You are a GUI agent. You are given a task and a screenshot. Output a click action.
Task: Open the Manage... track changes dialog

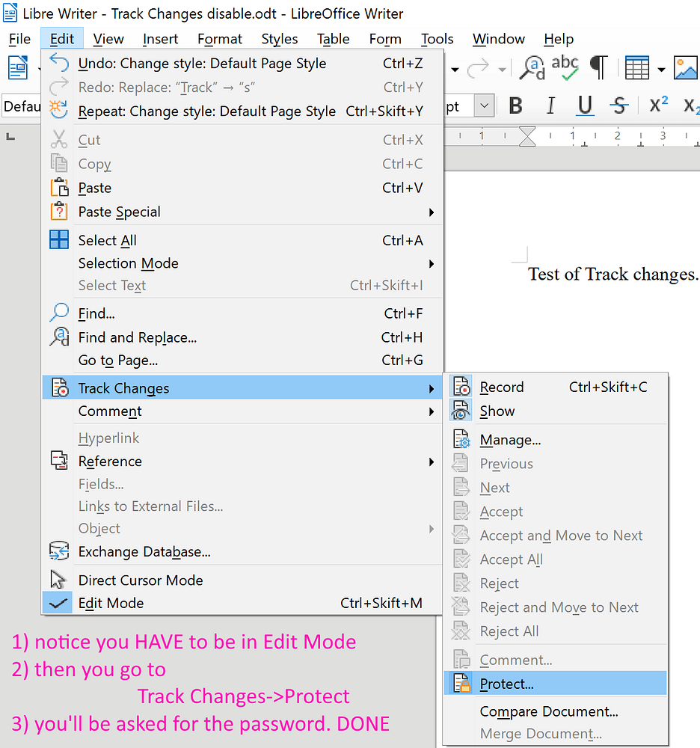click(510, 440)
